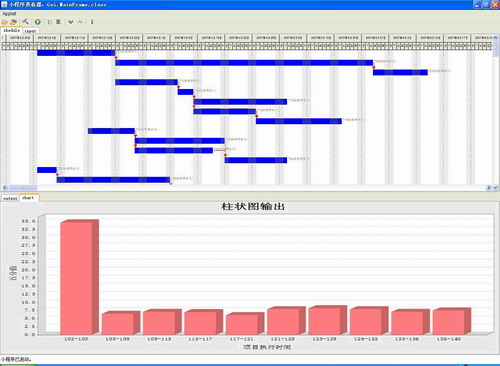Switch to the input tab
This screenshot has width=500, height=366.
click(x=30, y=31)
